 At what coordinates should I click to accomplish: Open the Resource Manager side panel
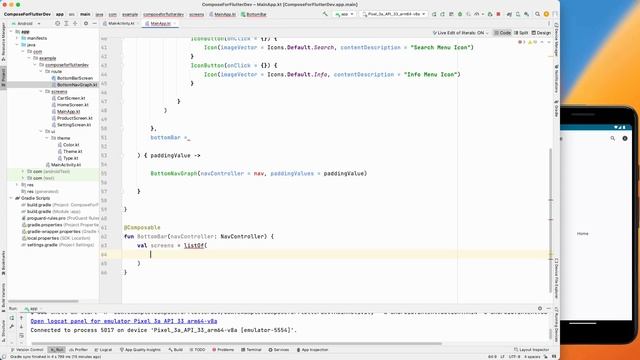coord(3,42)
